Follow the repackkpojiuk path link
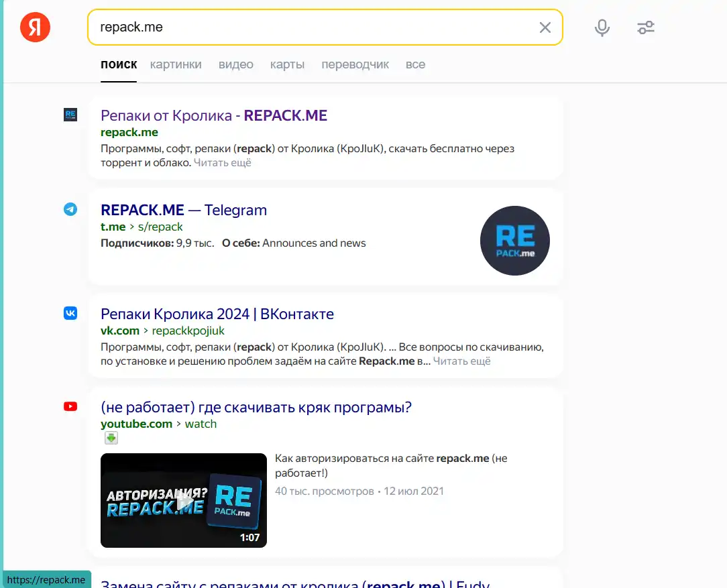Viewport: 727px width, 588px height. coord(188,331)
